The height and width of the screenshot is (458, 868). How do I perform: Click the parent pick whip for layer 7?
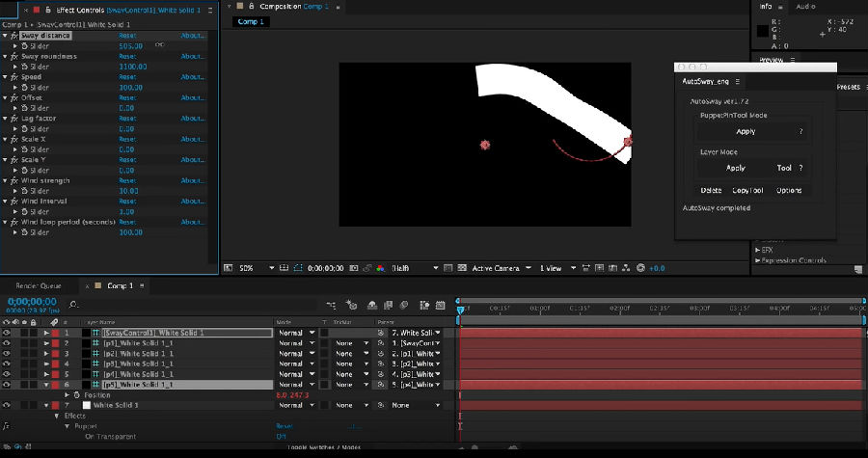[382, 405]
